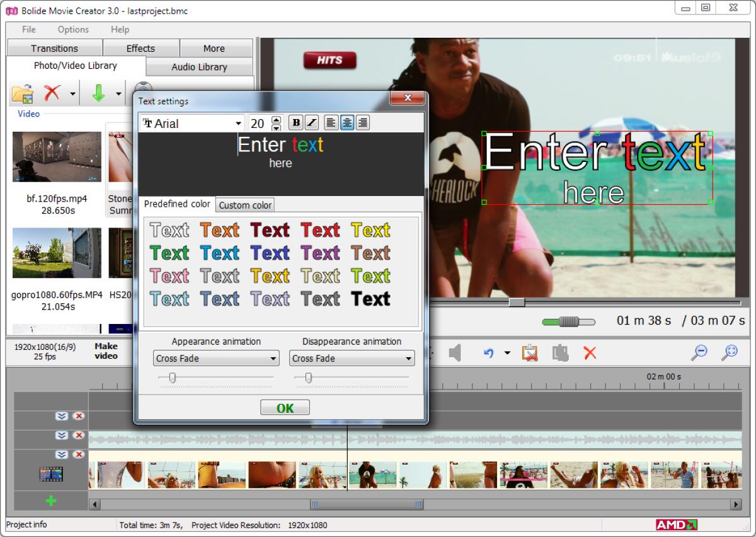Open the Disappearance animation dropdown

[x=351, y=357]
